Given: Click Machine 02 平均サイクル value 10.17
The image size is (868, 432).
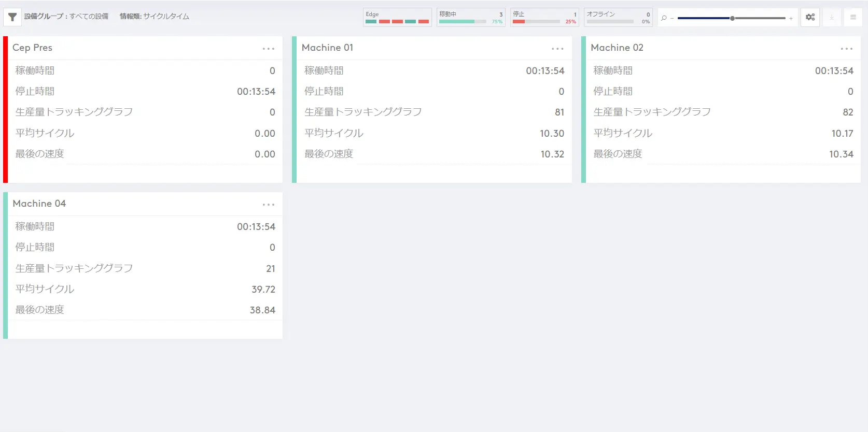Looking at the screenshot, I should click(842, 134).
